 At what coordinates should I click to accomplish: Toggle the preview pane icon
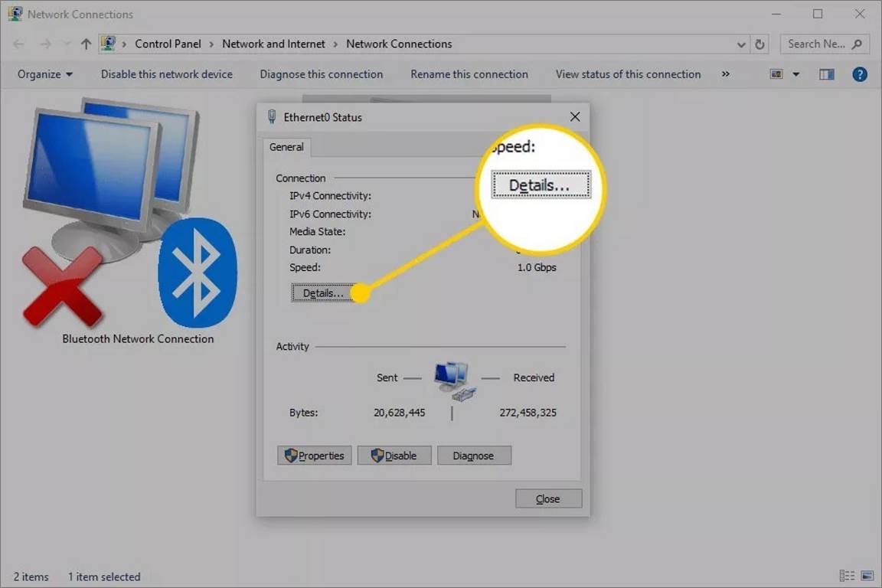click(826, 74)
